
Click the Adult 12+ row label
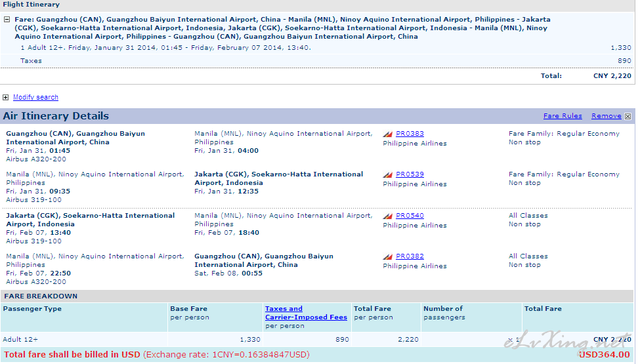[x=20, y=339]
